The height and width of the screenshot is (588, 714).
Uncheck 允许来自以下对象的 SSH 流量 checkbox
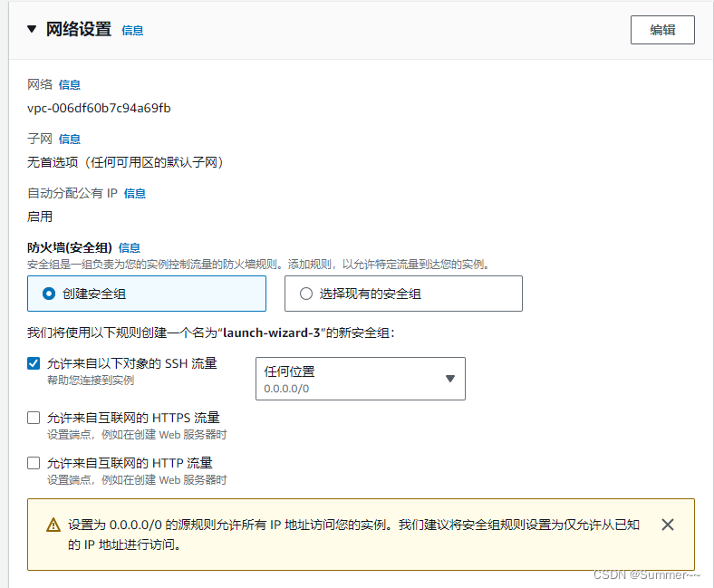click(x=34, y=363)
